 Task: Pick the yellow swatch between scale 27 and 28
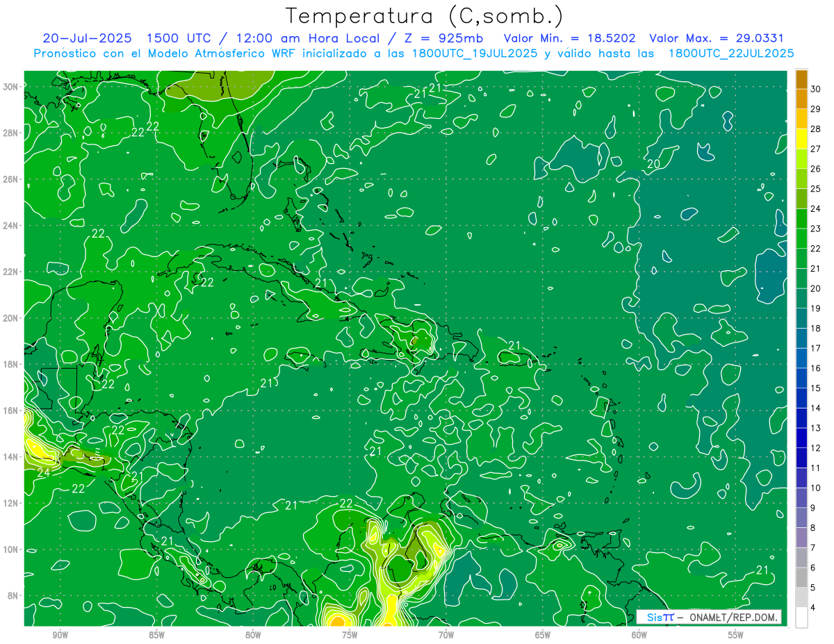tap(802, 139)
